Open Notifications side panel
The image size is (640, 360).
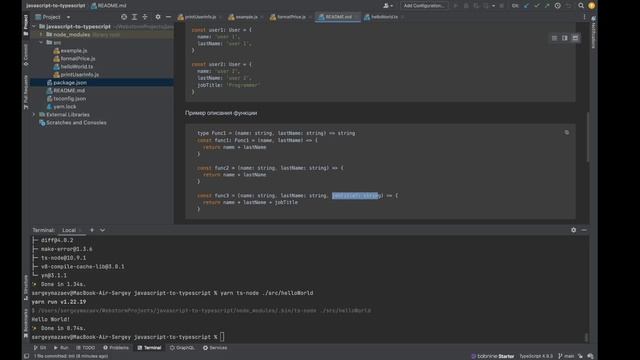[x=593, y=32]
